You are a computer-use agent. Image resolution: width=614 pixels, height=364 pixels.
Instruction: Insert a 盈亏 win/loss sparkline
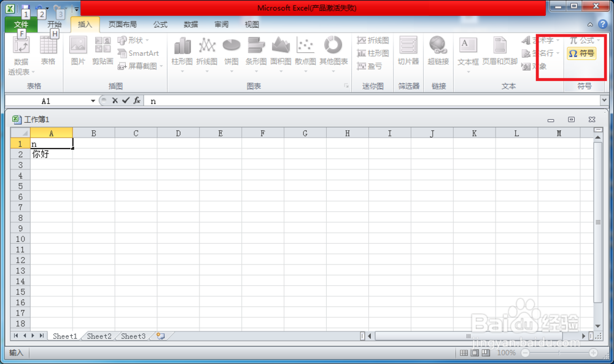(x=370, y=66)
